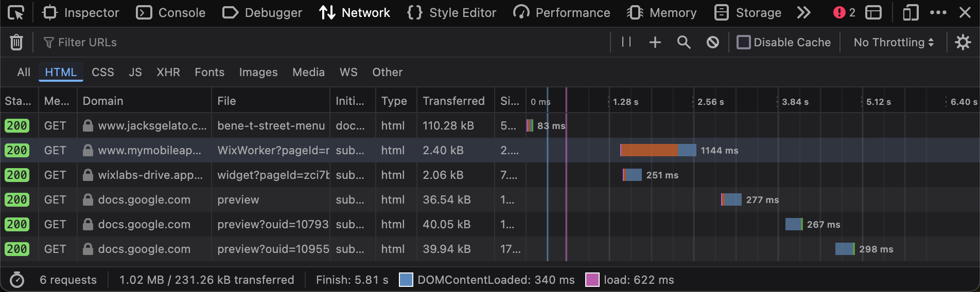The height and width of the screenshot is (292, 980).
Task: Click the lock icon for www.mymobileapp
Action: (x=88, y=150)
